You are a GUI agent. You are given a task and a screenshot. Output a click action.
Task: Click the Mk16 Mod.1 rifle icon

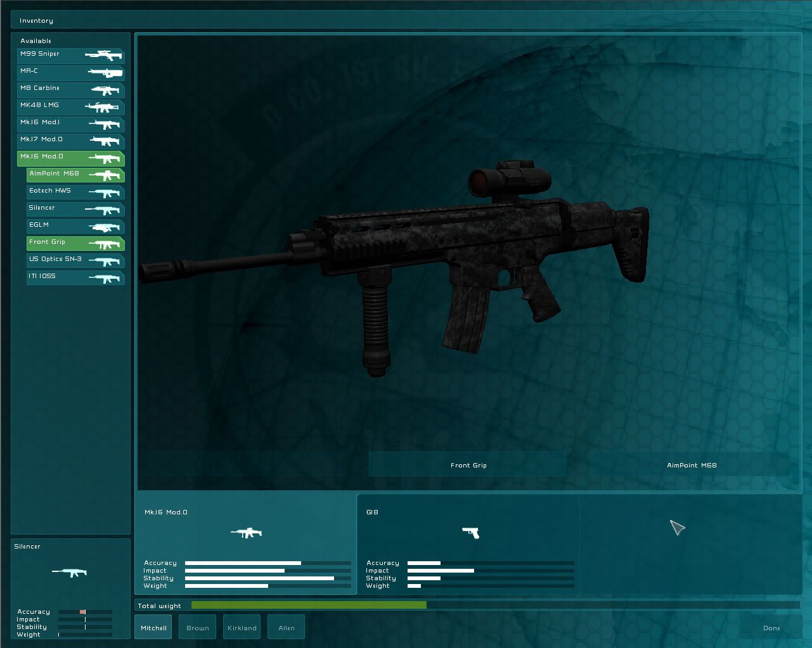(x=104, y=124)
